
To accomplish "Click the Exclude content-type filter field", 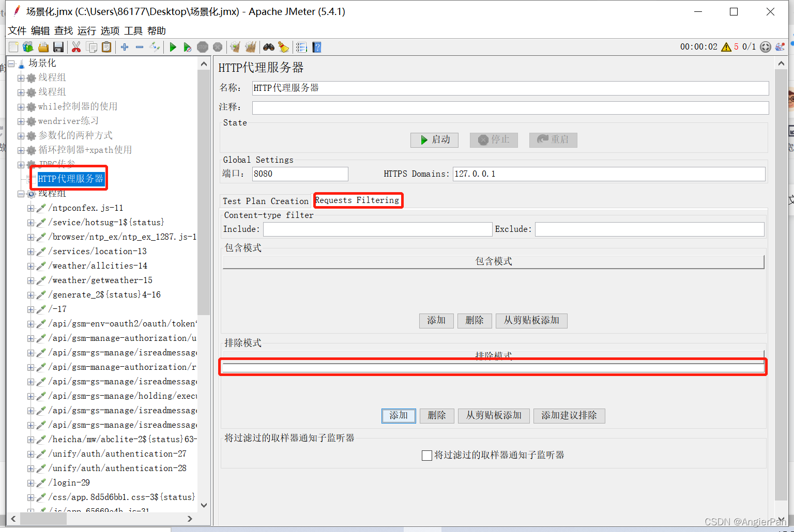I will pyautogui.click(x=650, y=229).
